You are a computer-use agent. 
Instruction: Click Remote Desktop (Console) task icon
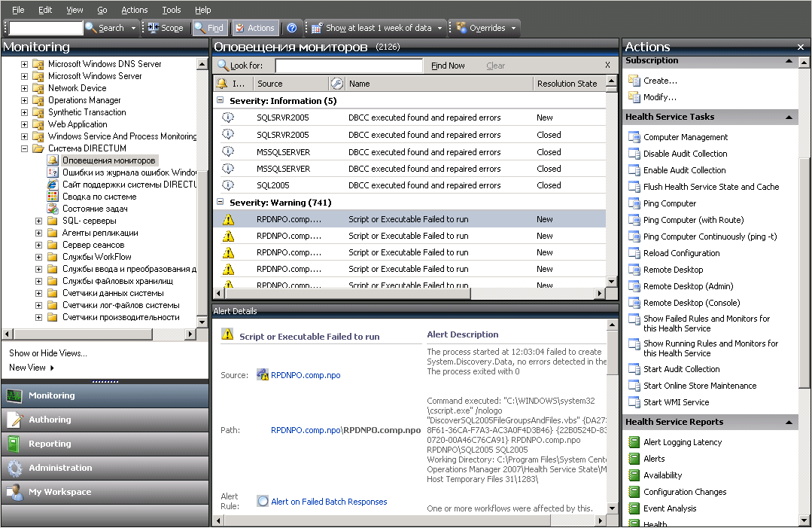(x=634, y=303)
